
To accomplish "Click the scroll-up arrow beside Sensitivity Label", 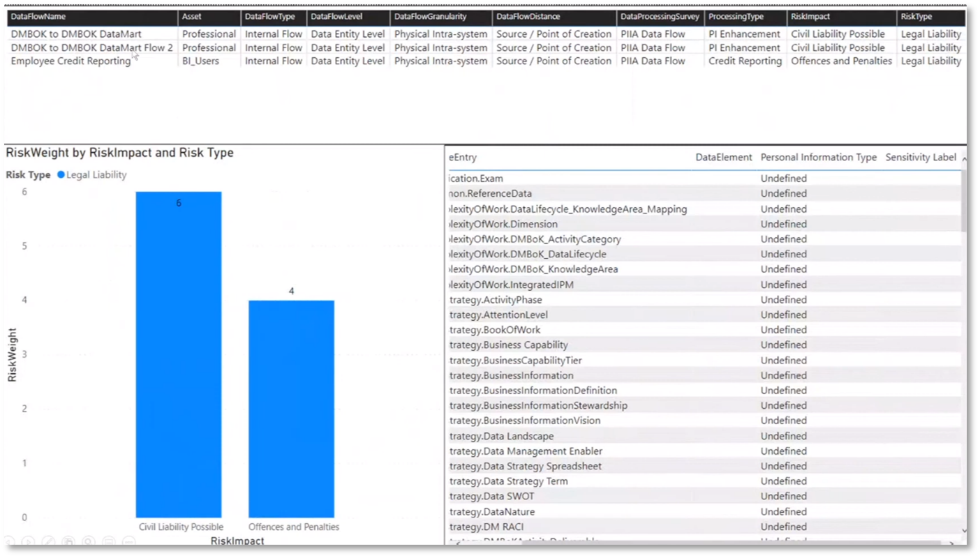I will click(x=965, y=160).
